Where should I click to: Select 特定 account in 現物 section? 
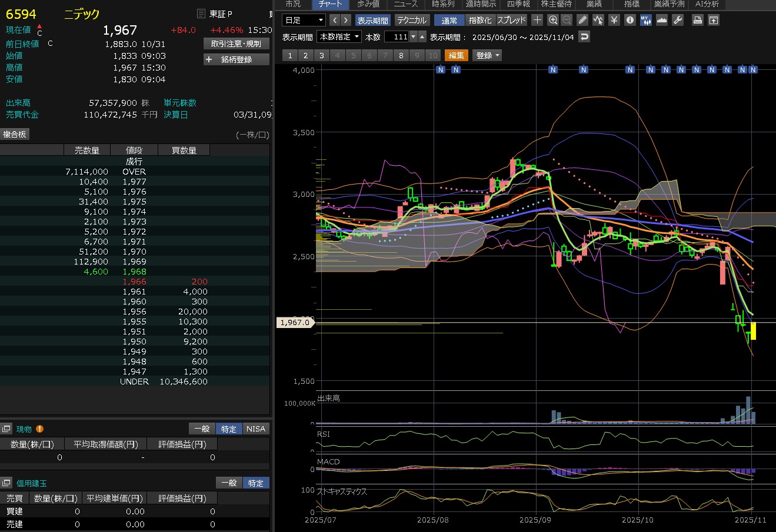pos(229,429)
